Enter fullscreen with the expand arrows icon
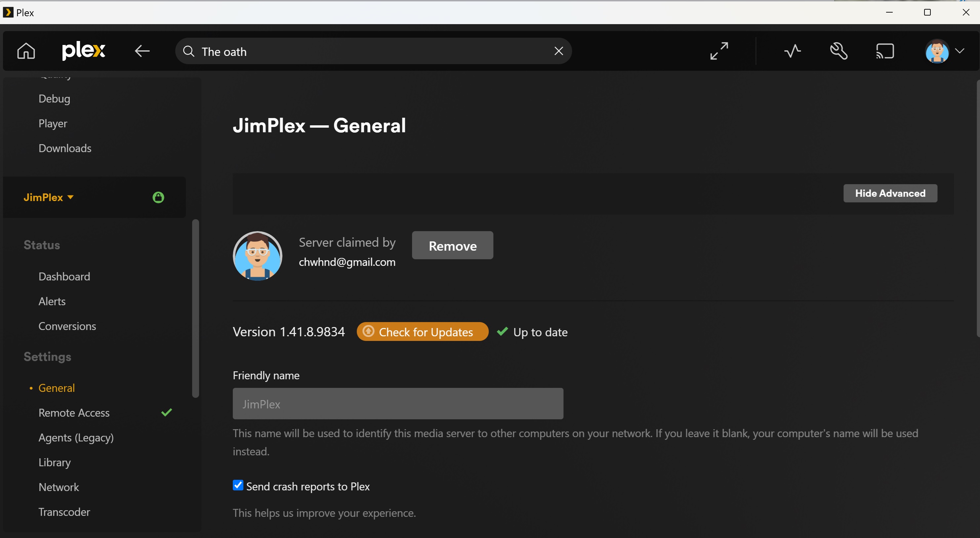 tap(719, 51)
